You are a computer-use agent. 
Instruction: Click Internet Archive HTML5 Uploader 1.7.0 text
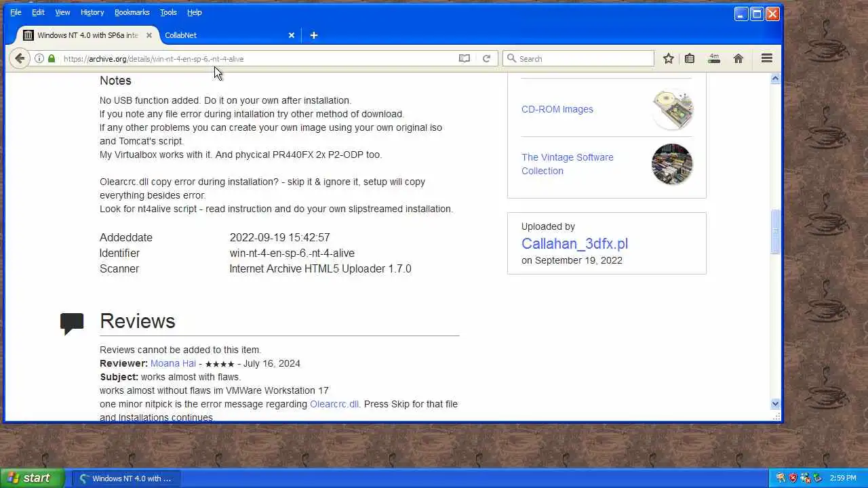320,268
